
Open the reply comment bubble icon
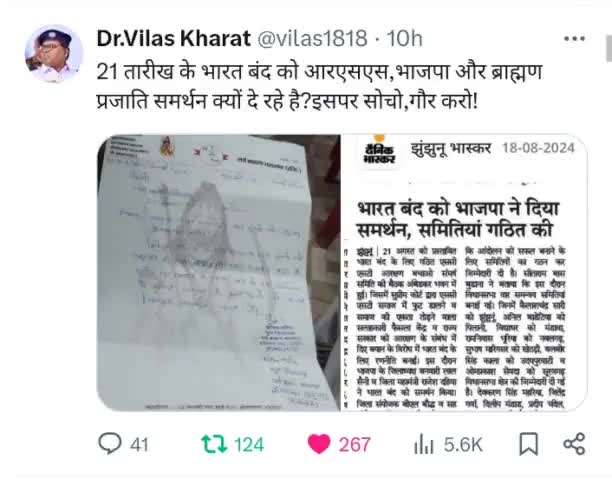[x=110, y=444]
